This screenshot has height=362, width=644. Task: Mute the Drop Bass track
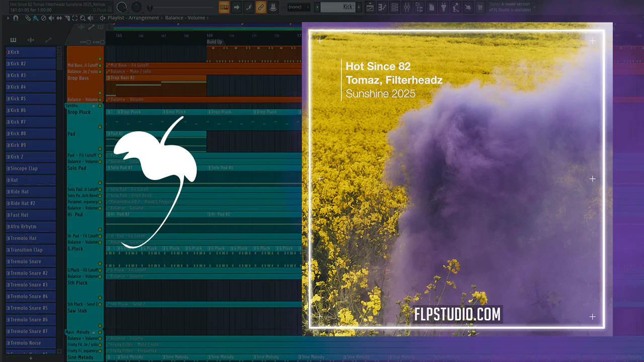pos(100,93)
